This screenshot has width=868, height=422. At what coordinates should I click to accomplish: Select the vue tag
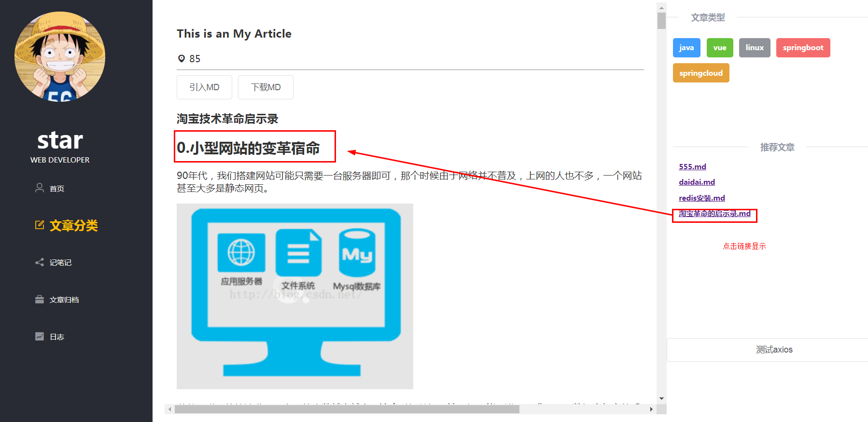(x=720, y=48)
